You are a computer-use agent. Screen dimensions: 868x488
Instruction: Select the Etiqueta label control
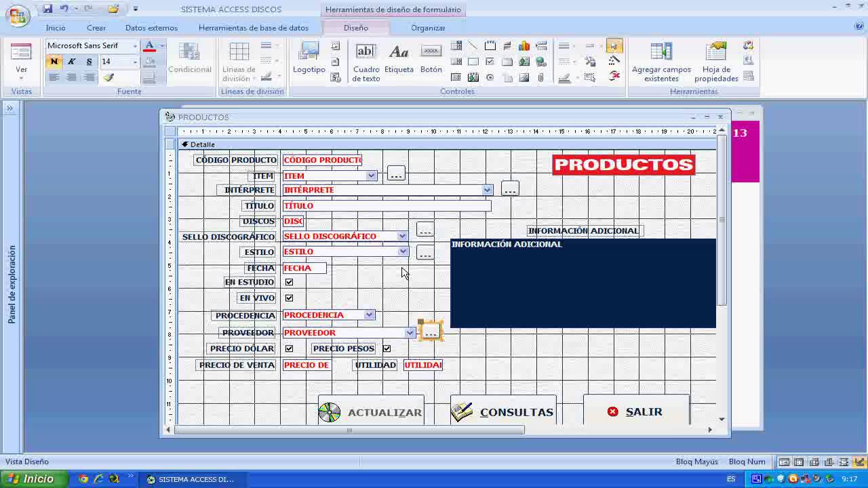click(399, 58)
